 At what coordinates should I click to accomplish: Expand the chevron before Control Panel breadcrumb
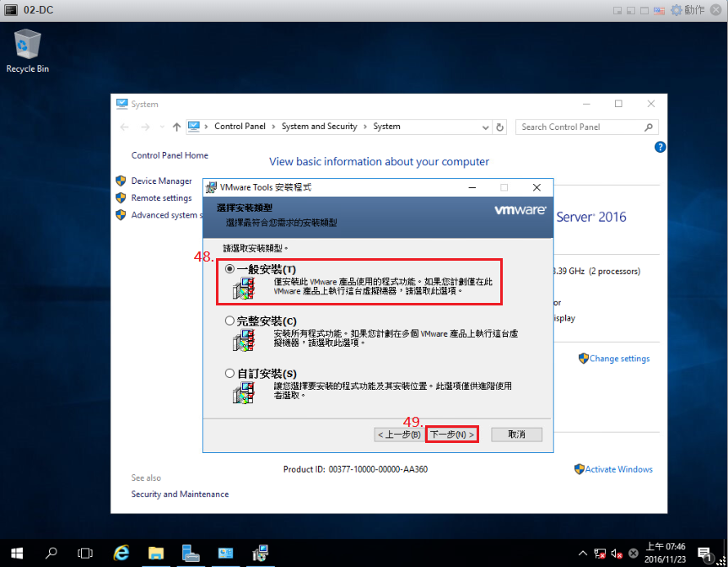[206, 127]
